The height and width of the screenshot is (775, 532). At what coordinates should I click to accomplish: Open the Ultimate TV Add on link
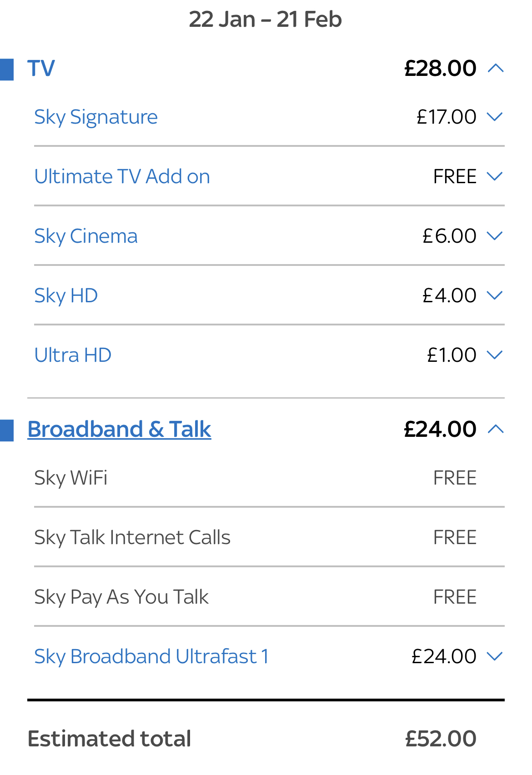coord(122,176)
